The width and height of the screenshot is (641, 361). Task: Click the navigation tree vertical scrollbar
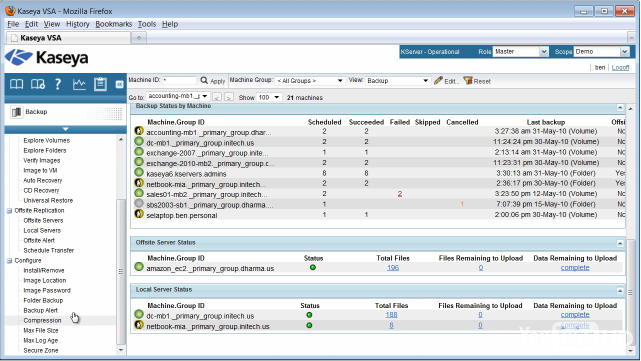(121, 271)
